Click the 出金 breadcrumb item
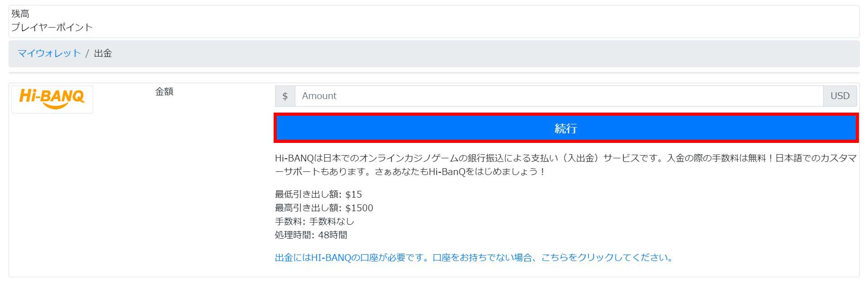This screenshot has width=868, height=303. (x=103, y=53)
